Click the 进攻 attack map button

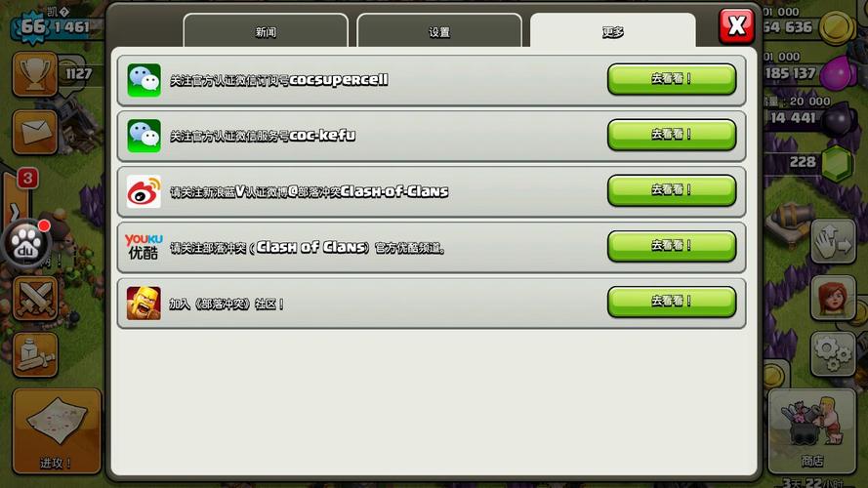tap(57, 431)
